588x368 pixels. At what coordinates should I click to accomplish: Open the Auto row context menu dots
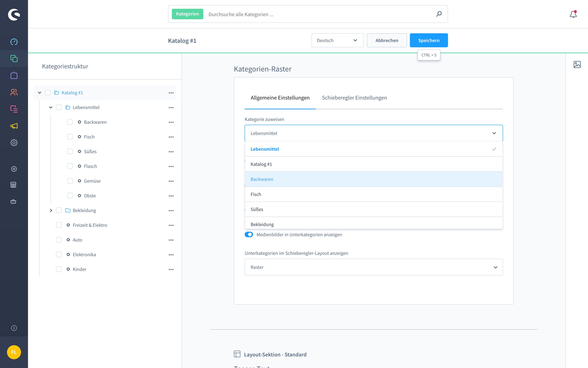pos(171,240)
